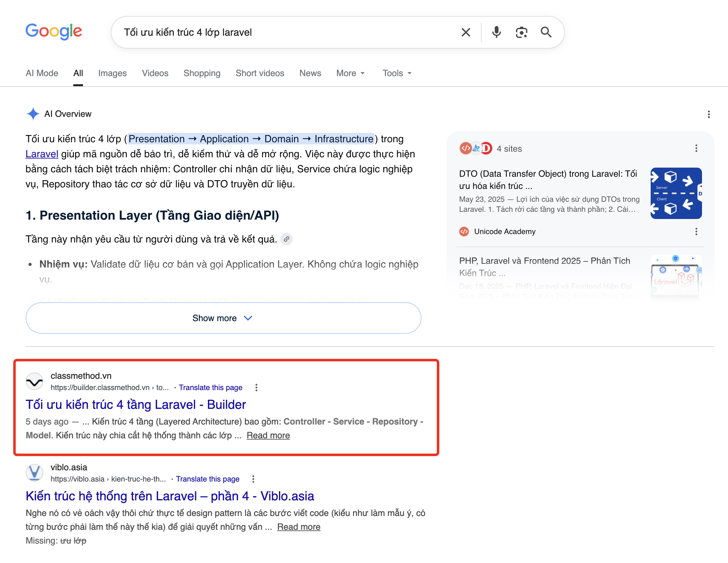Open options for the 4 sites panel
This screenshot has height=563, width=728.
[x=696, y=149]
